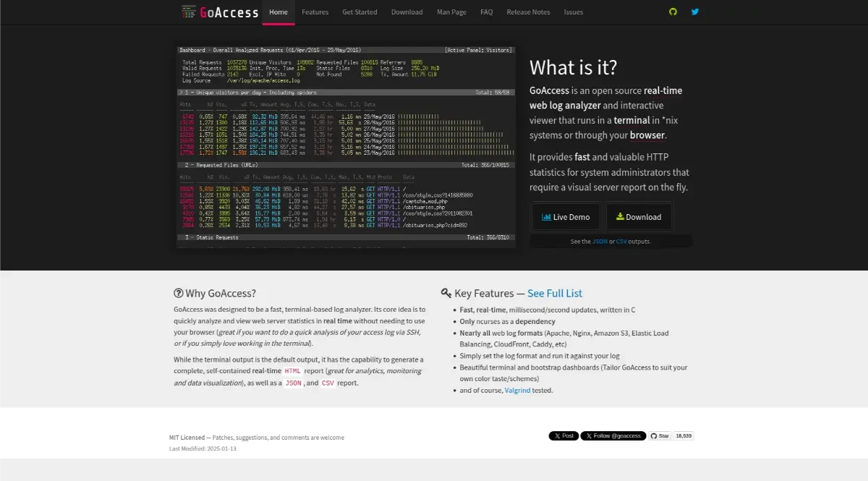Open the Features menu item
The image size is (868, 481).
coord(315,12)
